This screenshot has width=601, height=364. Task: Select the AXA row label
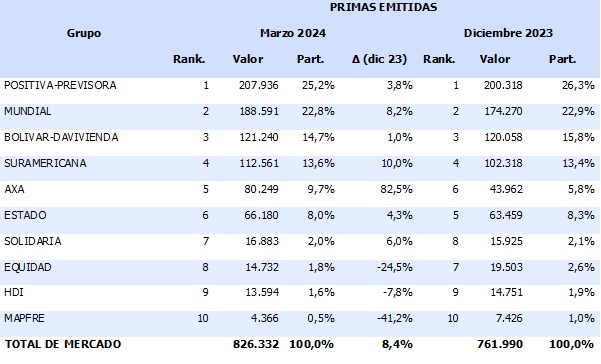(14, 189)
